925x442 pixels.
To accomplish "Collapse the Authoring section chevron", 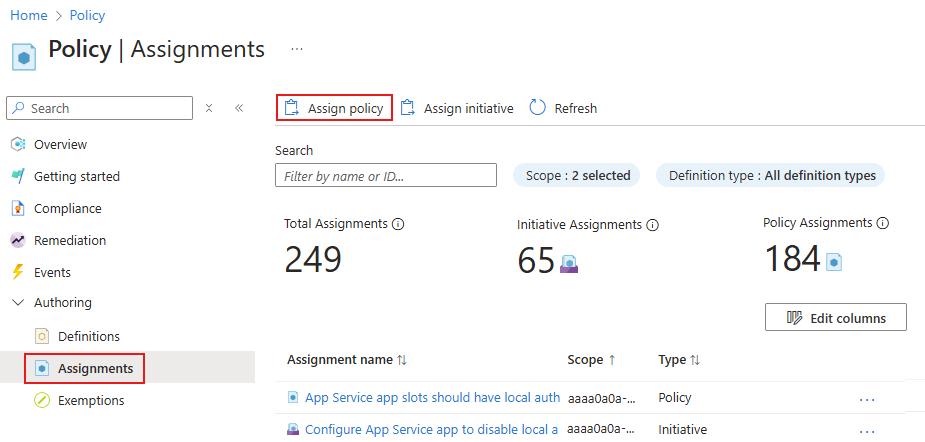I will [x=17, y=302].
